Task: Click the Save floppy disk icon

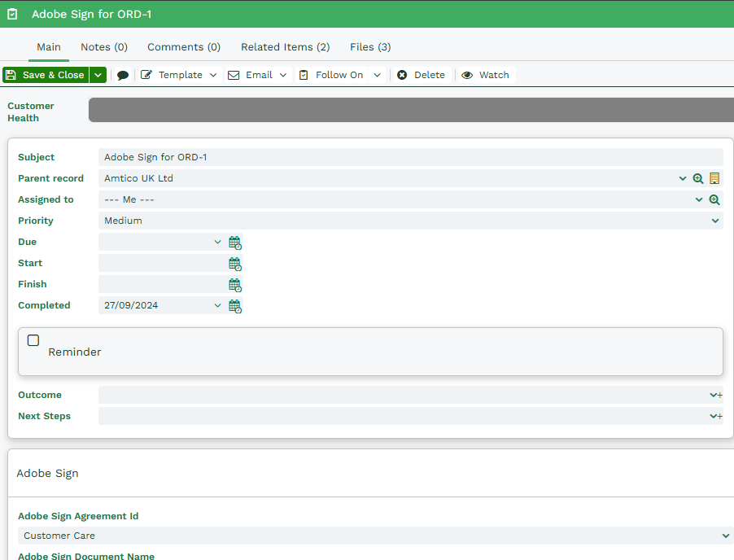Action: tap(11, 75)
